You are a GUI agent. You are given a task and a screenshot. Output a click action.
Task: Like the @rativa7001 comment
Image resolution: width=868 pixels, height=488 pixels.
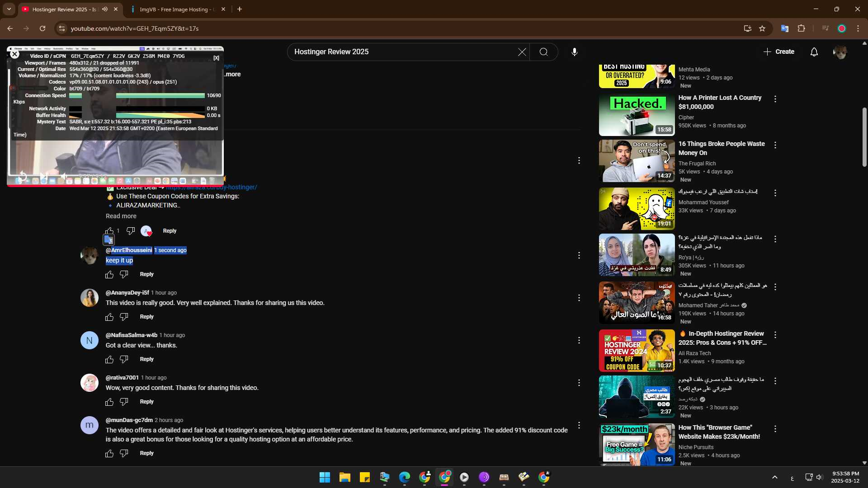tap(109, 402)
